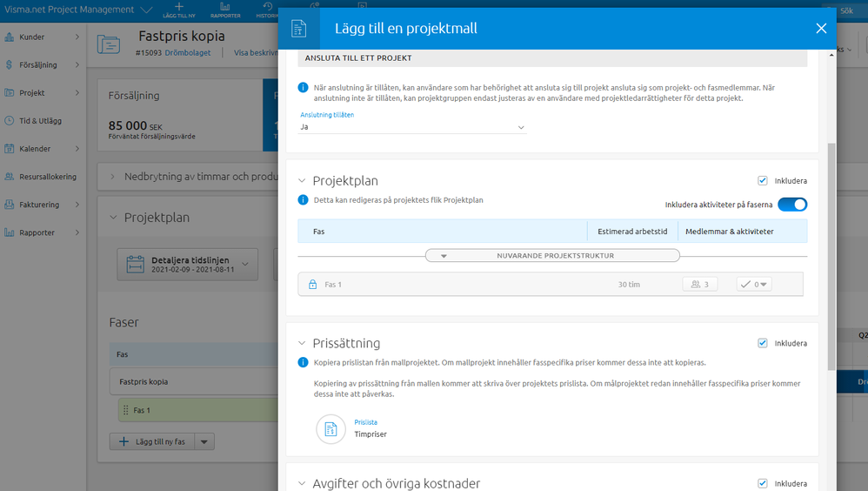The image size is (868, 491).
Task: Click the info icon under Projektplan heading
Action: tap(303, 200)
